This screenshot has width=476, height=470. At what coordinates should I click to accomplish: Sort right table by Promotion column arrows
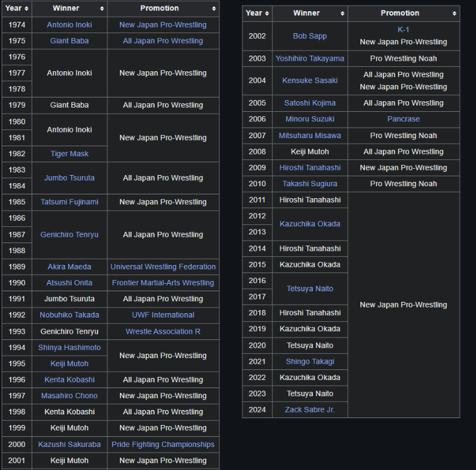pos(454,13)
